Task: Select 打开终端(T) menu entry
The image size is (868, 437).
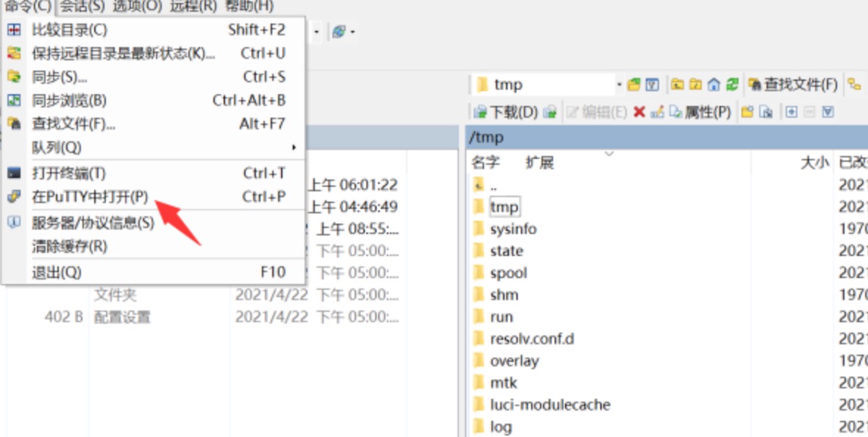Action: (154, 174)
